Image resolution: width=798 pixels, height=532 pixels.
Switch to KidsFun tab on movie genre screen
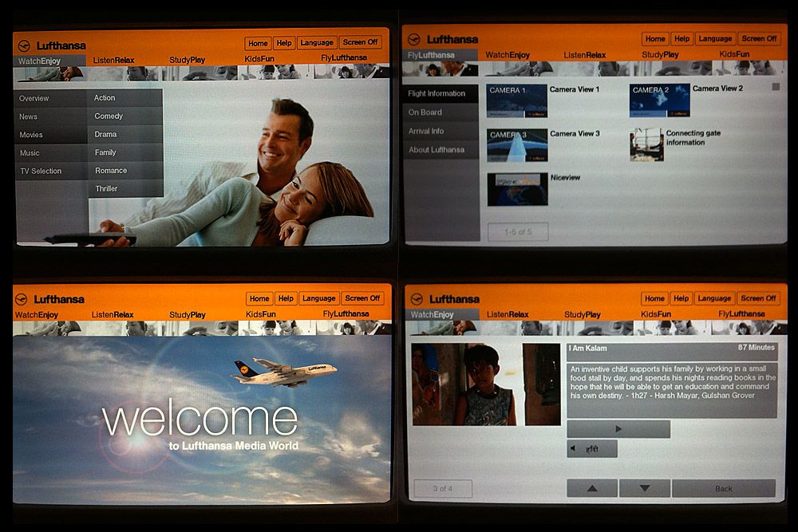pyautogui.click(x=259, y=58)
